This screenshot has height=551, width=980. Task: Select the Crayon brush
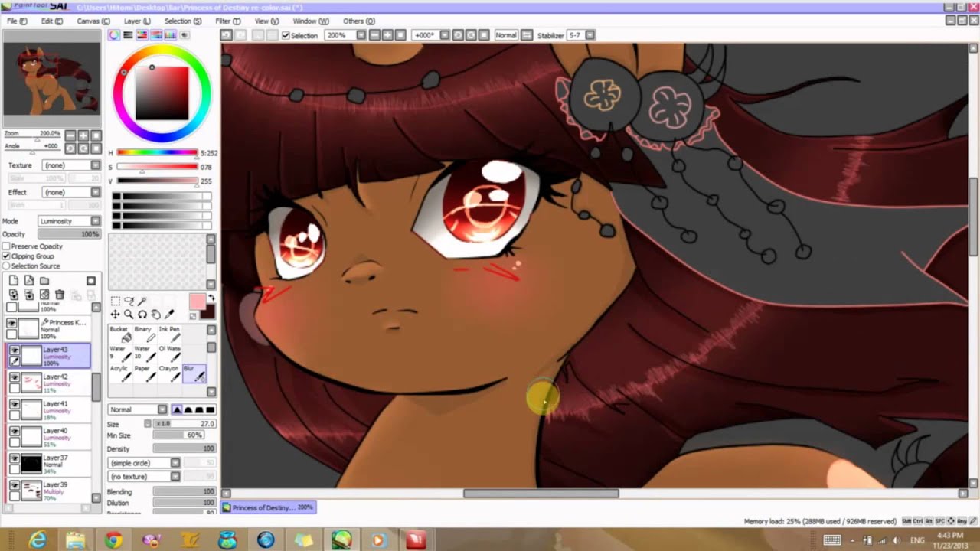point(169,373)
